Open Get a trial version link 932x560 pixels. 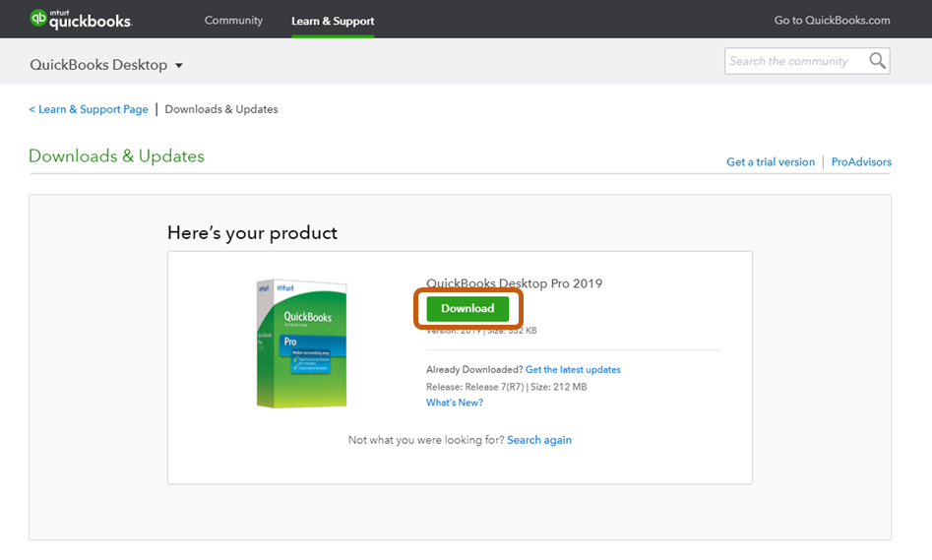pos(771,161)
